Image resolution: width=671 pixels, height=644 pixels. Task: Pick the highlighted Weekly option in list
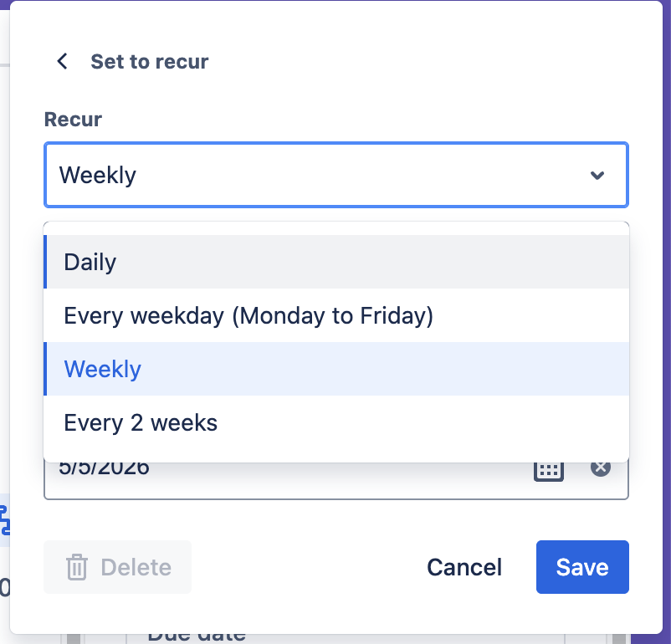tap(103, 369)
